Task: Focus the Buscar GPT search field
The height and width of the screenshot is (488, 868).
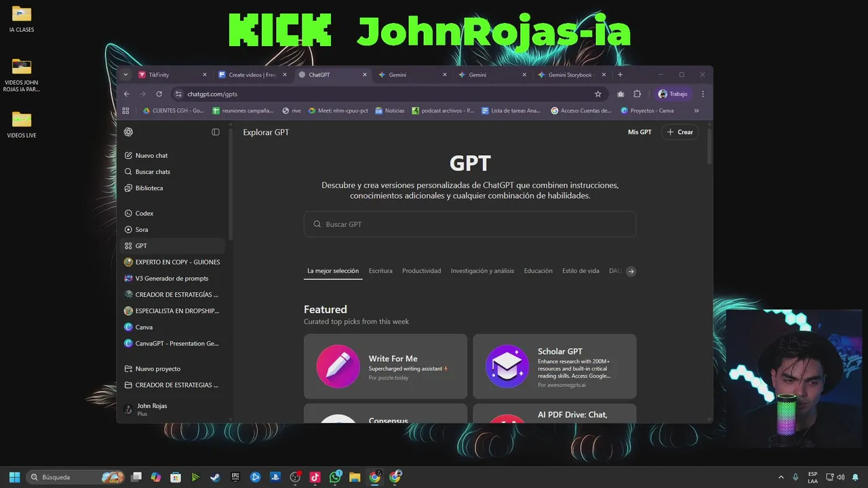Action: point(470,224)
